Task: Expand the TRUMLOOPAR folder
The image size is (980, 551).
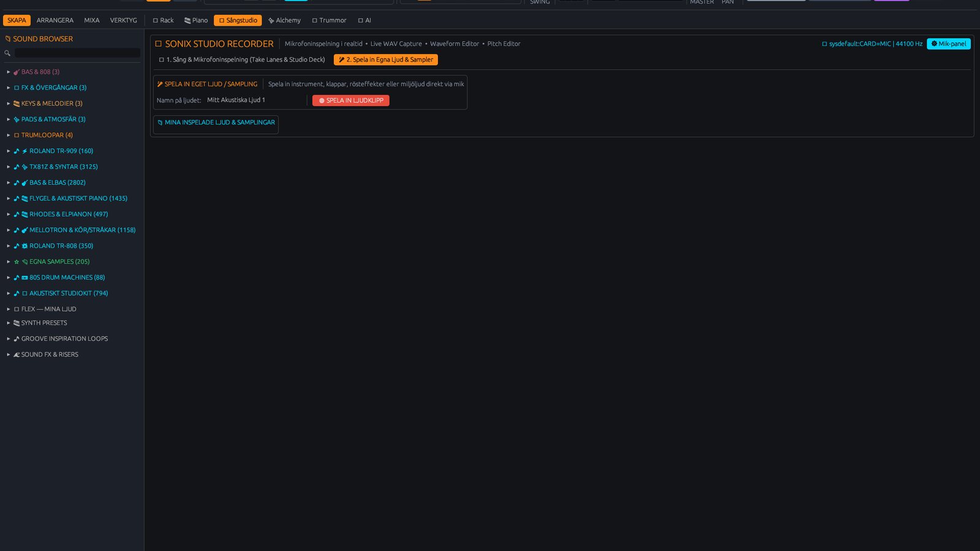Action: click(x=9, y=135)
